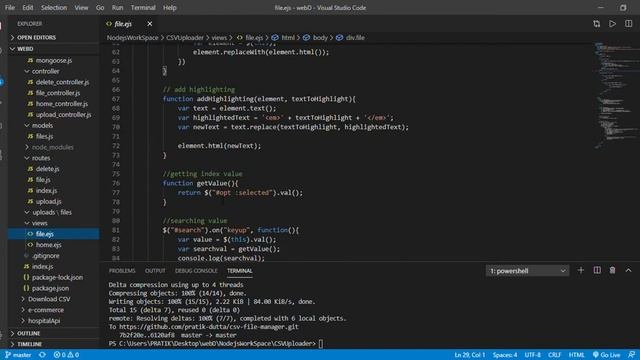The width and height of the screenshot is (640, 360).
Task: Change encoding via UTF-8 indicator
Action: click(x=533, y=355)
